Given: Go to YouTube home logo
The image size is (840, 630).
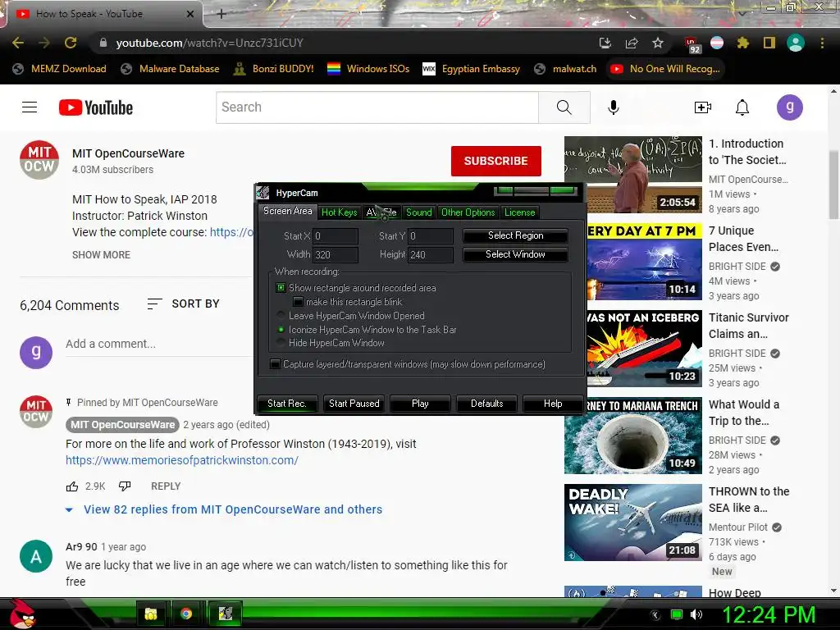Looking at the screenshot, I should tap(96, 107).
